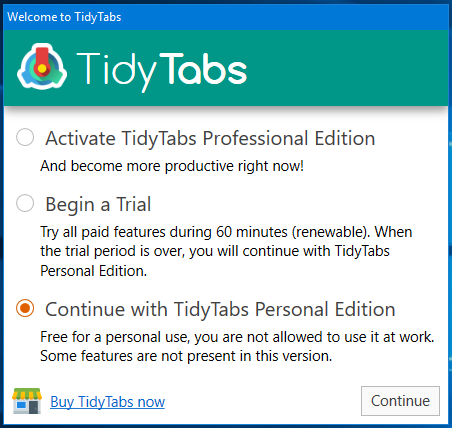Select the Continue with TidyTabs Personal Edition radio
452x428 pixels.
click(x=25, y=308)
